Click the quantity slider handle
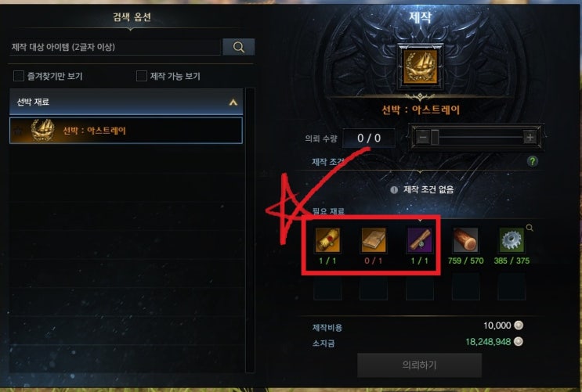Viewport: 582px width, 392px height. pyautogui.click(x=435, y=137)
